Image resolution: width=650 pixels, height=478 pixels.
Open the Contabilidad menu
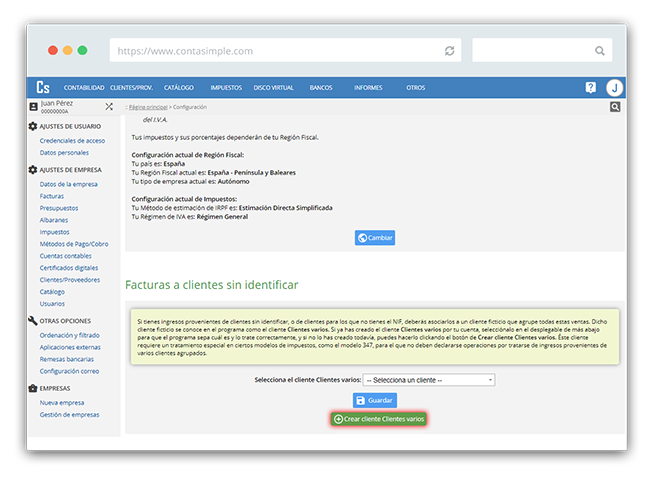tap(84, 88)
